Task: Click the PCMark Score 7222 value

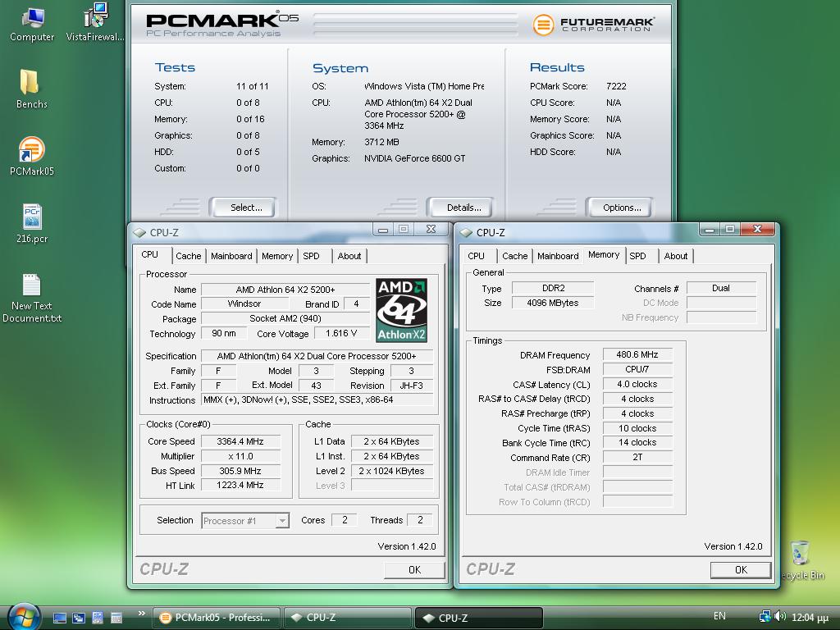Action: [x=616, y=86]
